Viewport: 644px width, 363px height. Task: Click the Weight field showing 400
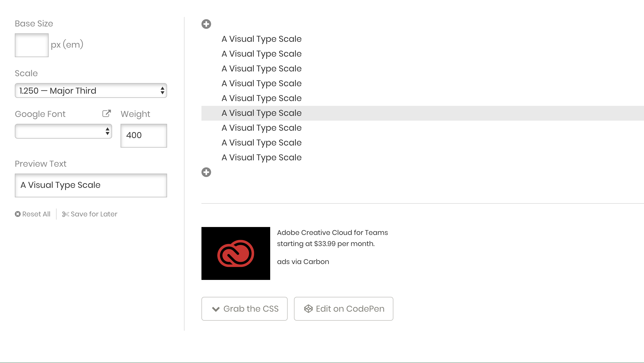[144, 135]
